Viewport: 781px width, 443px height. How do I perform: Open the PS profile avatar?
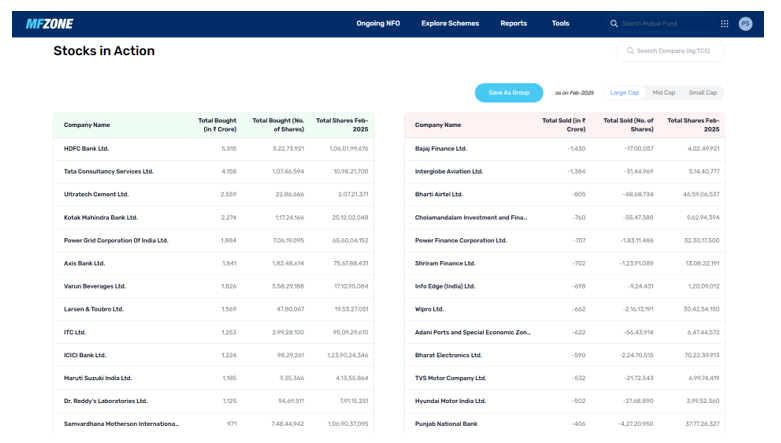[745, 23]
